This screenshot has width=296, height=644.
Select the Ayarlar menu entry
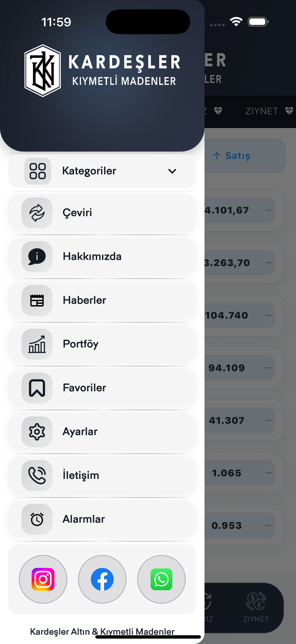click(102, 432)
